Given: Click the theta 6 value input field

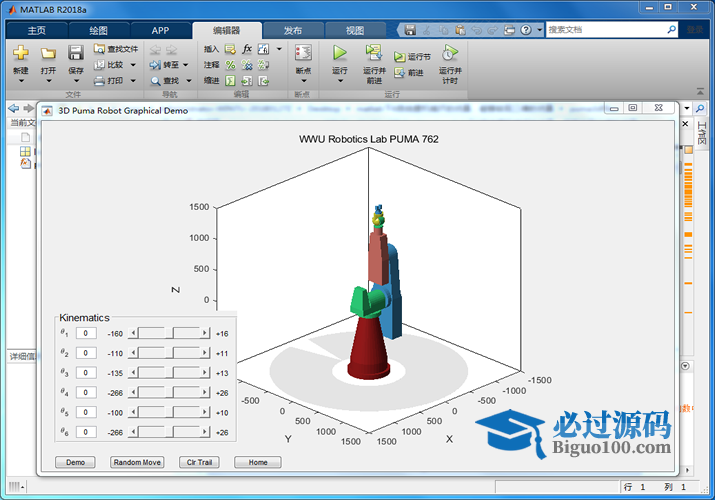Looking at the screenshot, I should pyautogui.click(x=86, y=432).
